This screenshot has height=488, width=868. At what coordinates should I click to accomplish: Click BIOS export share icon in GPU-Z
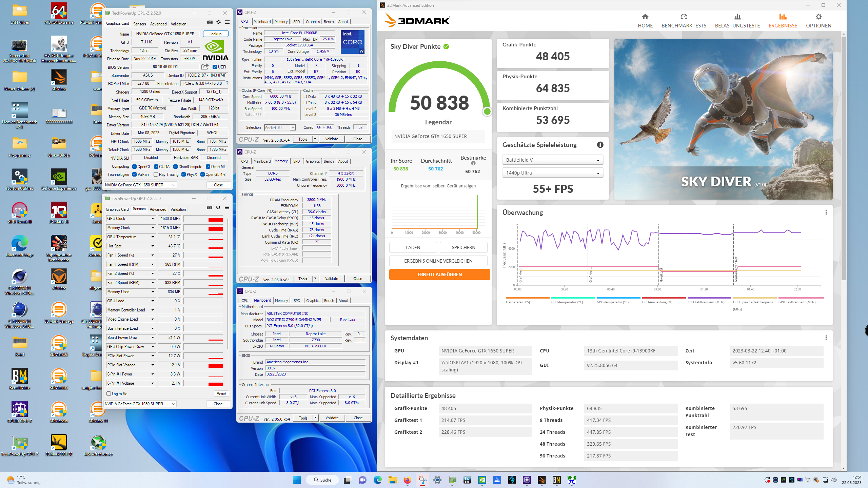pos(205,67)
